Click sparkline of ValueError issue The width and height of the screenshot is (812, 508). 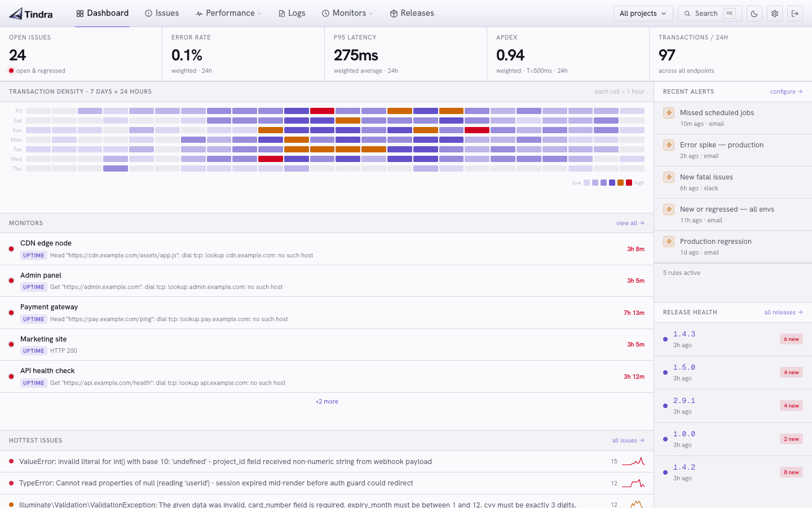coord(633,461)
